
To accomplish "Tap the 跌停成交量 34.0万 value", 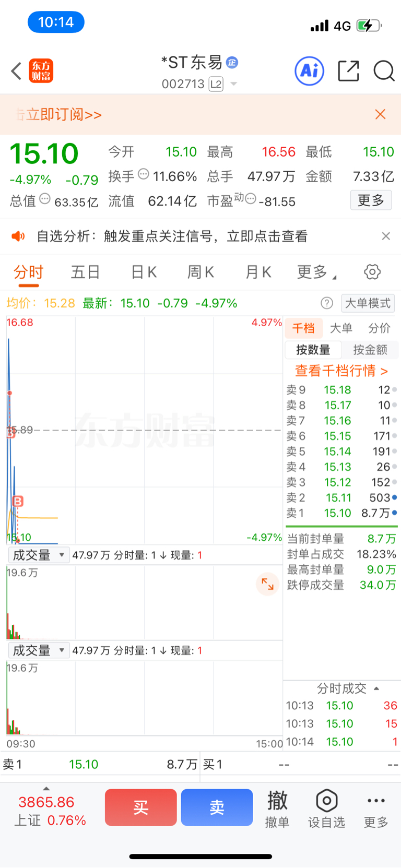I will click(378, 585).
